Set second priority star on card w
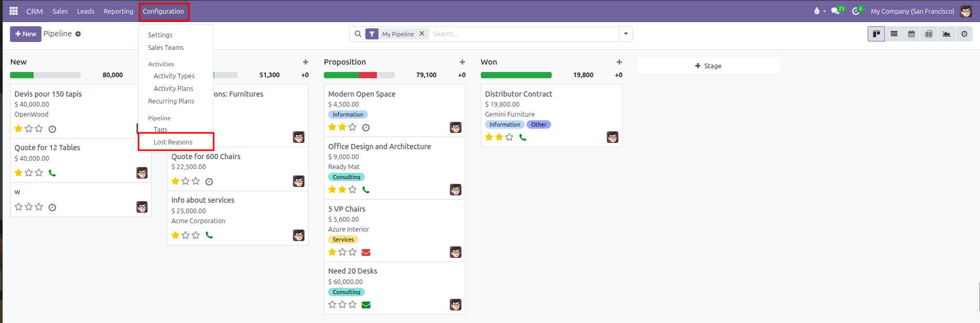980x323 pixels. point(29,207)
